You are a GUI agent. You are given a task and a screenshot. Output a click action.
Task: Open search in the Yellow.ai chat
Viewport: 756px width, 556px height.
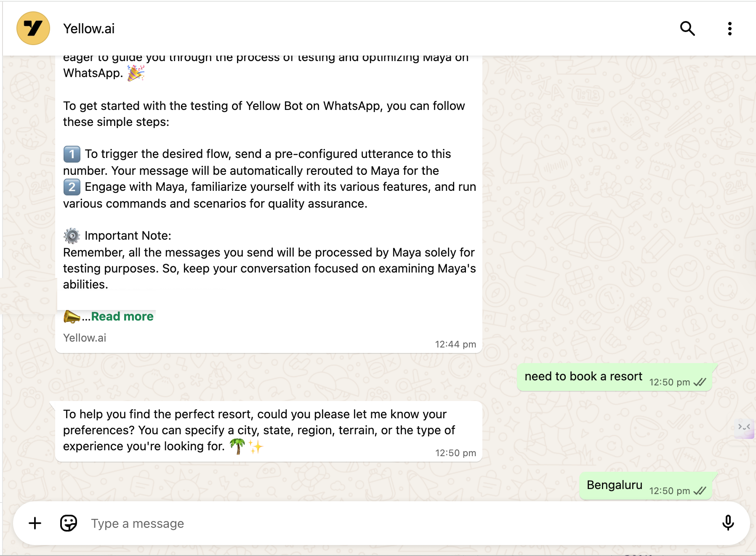pyautogui.click(x=687, y=29)
